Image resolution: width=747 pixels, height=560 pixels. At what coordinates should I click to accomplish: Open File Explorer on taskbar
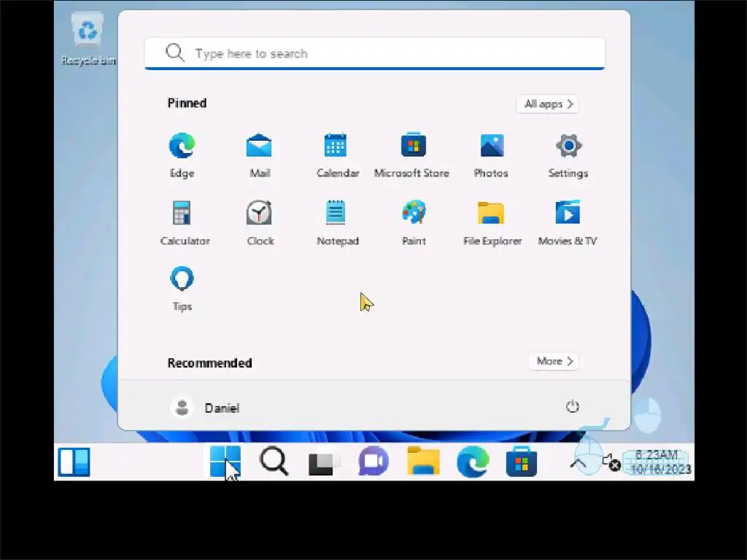coord(423,462)
